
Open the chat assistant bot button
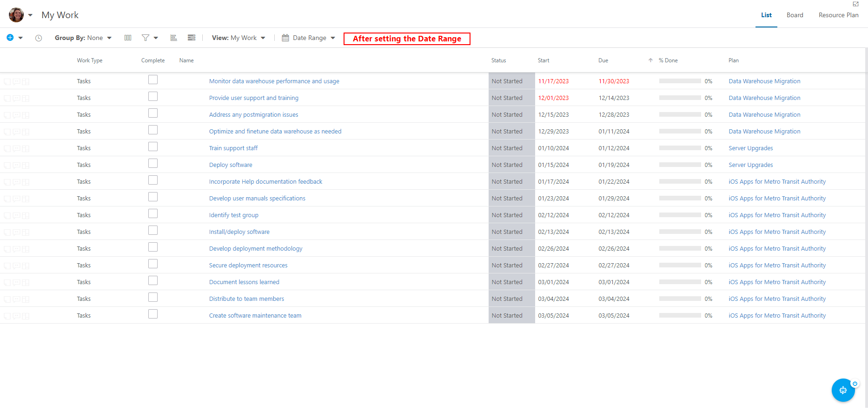click(x=843, y=390)
